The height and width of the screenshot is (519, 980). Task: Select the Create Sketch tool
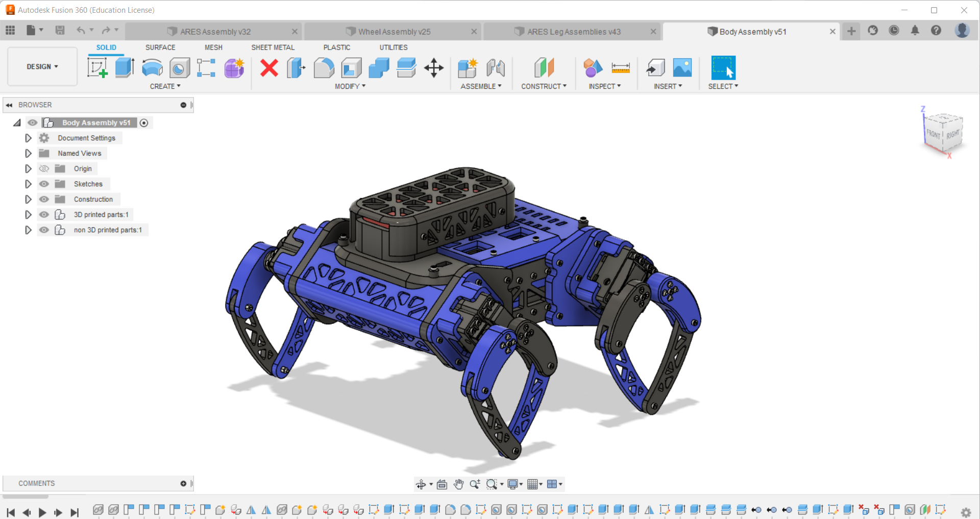pyautogui.click(x=97, y=67)
